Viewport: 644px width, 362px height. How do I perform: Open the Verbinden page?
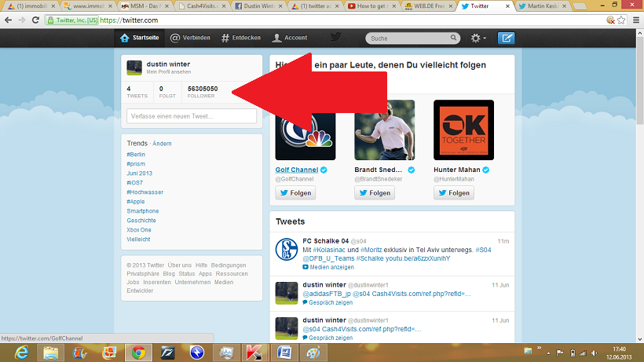click(190, 38)
